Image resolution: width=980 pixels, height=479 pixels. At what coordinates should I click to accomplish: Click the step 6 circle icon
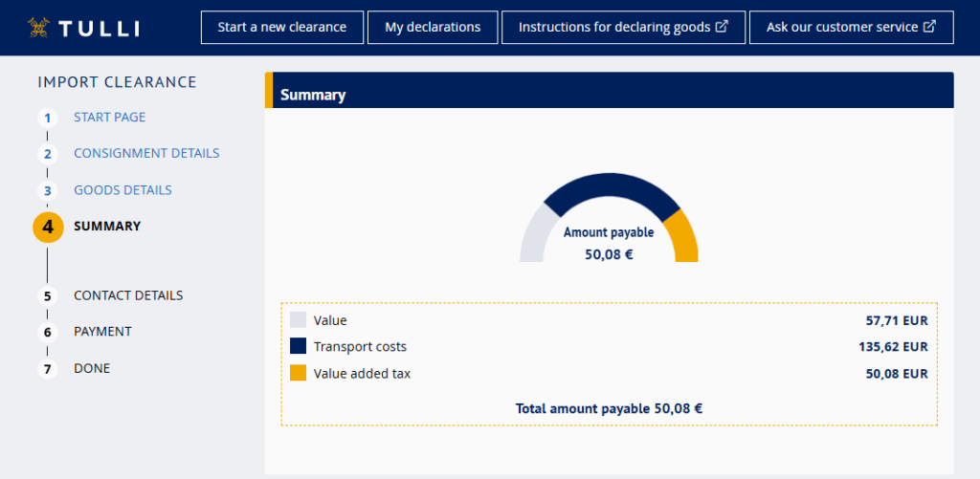48,333
